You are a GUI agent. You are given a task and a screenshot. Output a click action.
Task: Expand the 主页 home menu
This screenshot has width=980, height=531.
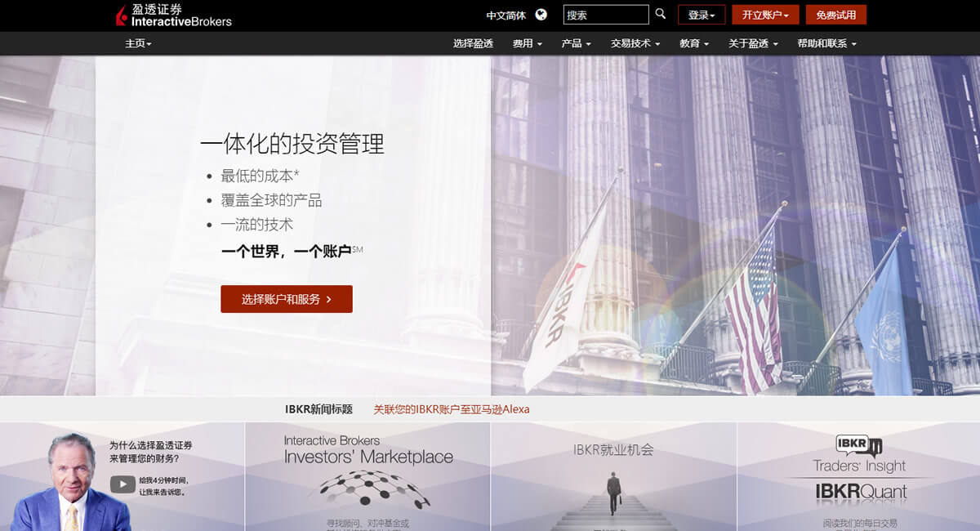(138, 43)
